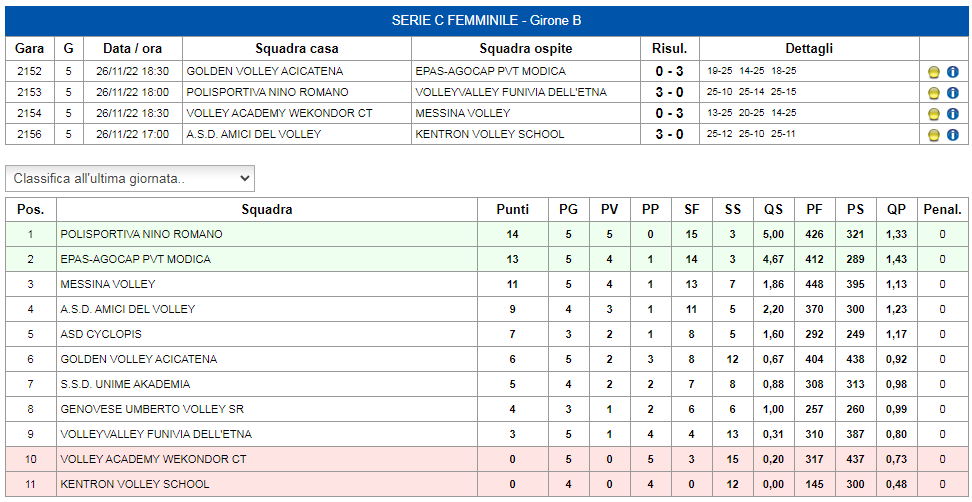Open info icon for match 2153
972x502 pixels.
tap(953, 93)
